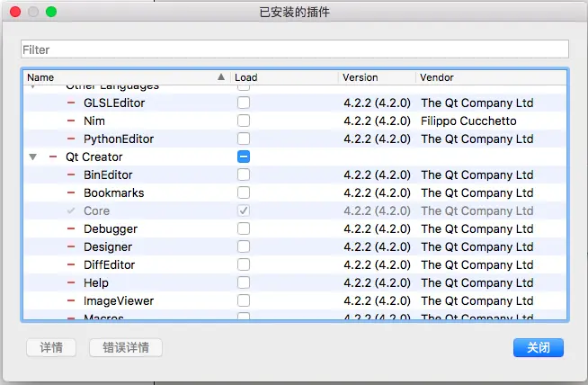Click the red status icon beside Nim
The height and width of the screenshot is (385, 588).
pyautogui.click(x=71, y=121)
